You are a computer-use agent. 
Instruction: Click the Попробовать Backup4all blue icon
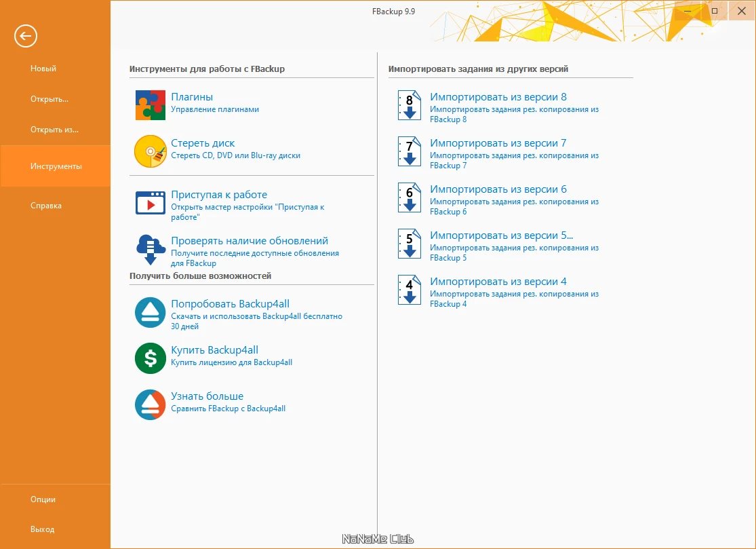(x=151, y=312)
